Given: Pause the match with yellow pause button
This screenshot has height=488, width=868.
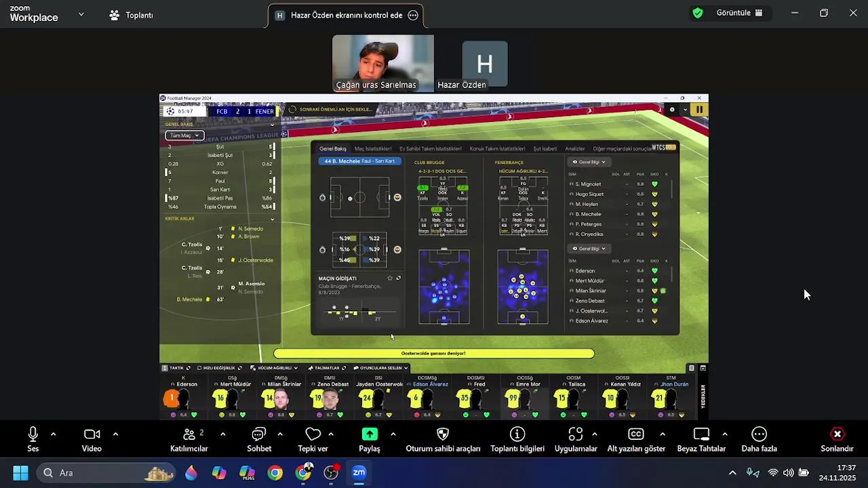Looking at the screenshot, I should point(699,110).
